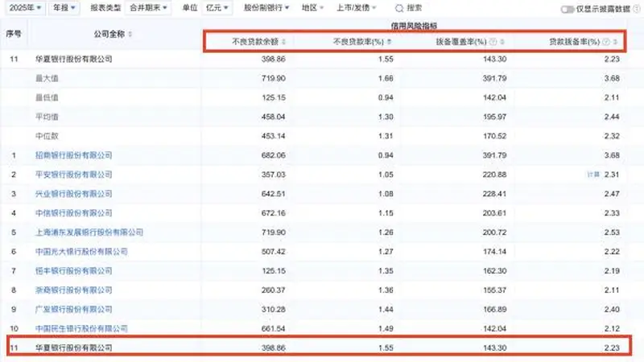
Task: Open 中信银行股份有限公司 link
Action: [73, 213]
